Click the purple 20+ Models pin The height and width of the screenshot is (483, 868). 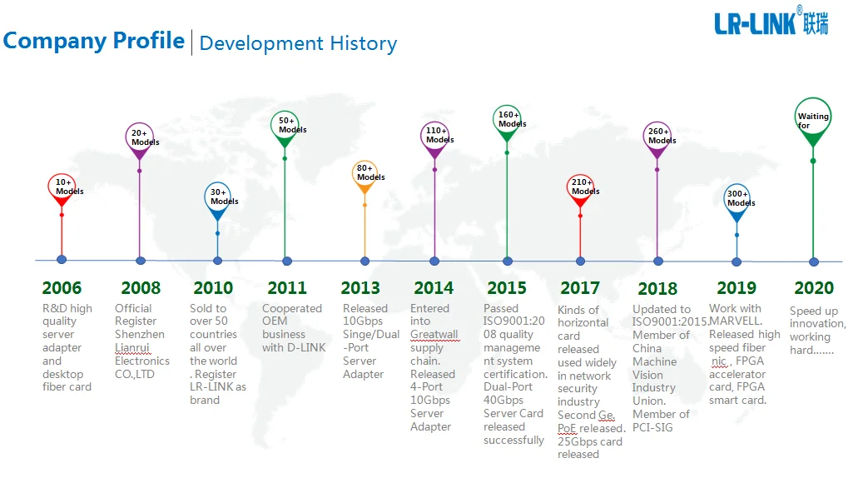[140, 141]
